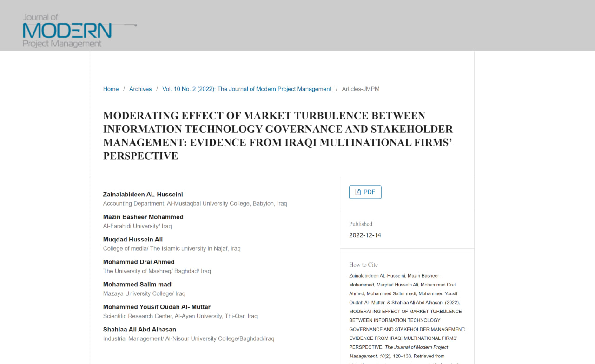Open the Archives breadcrumb link
The height and width of the screenshot is (364, 595).
140,89
